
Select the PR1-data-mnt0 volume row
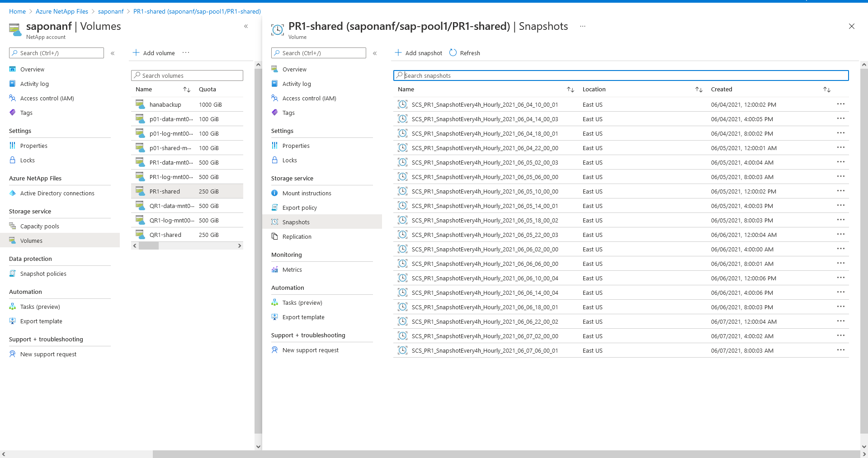point(187,162)
